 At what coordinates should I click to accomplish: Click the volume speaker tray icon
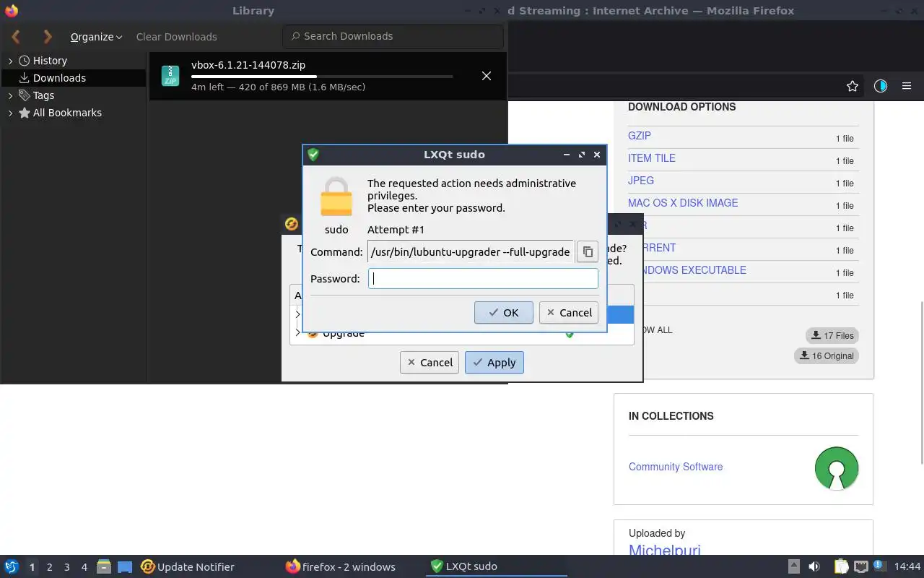pos(814,566)
